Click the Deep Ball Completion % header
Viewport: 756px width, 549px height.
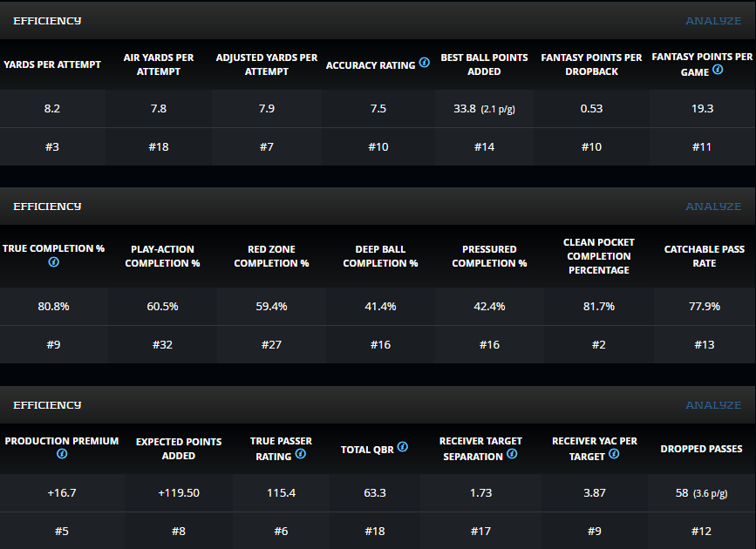(380, 256)
